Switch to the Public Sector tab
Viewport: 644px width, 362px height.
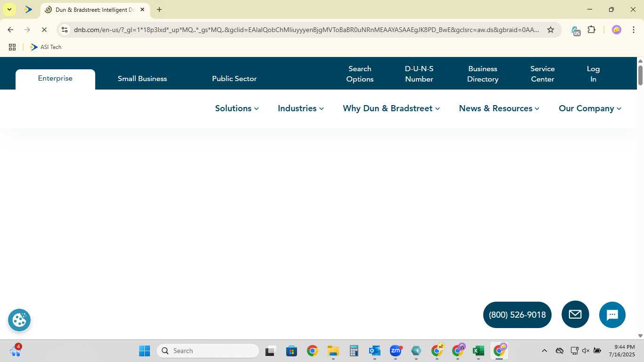coord(234,79)
